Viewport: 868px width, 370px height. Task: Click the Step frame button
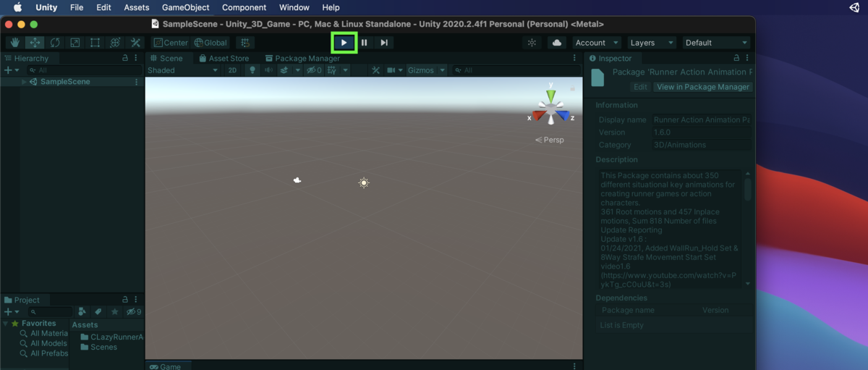click(384, 43)
